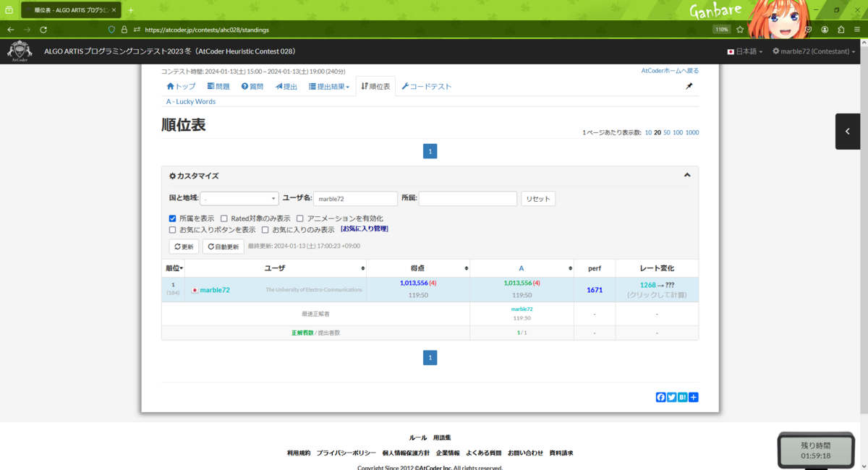
Task: Click the 更新 refresh button
Action: [184, 247]
